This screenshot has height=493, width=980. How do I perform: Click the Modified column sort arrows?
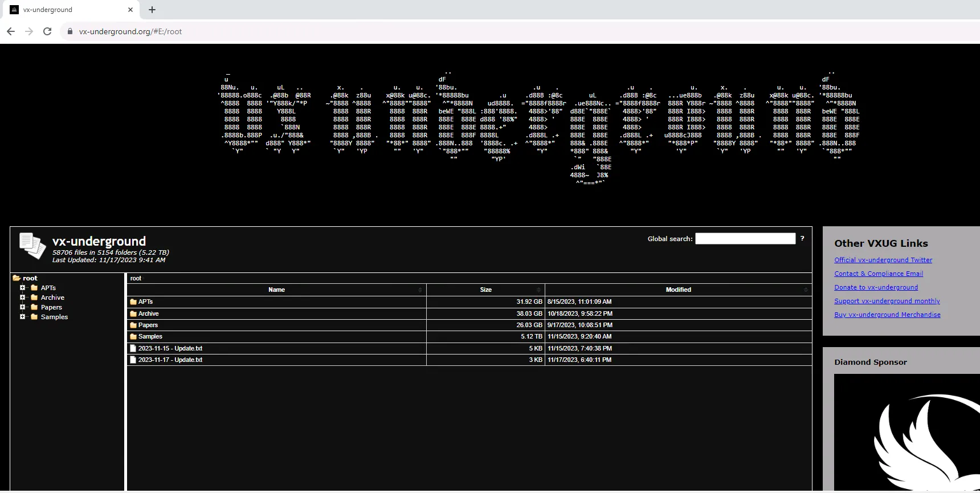point(806,290)
